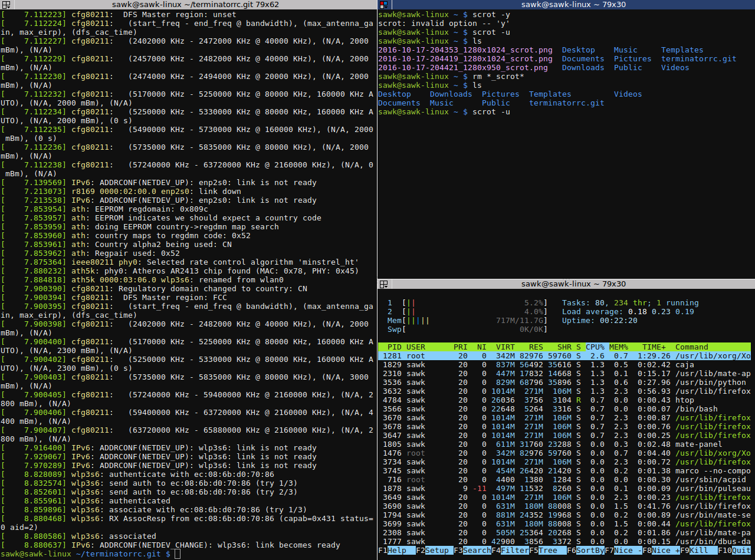The image size is (755, 560).
Task: Sort htop by the TIME+ column header
Action: point(654,347)
